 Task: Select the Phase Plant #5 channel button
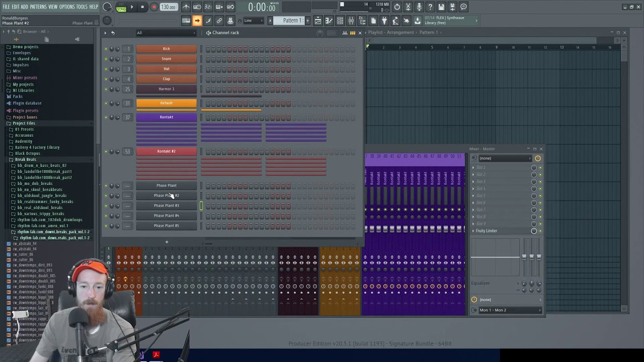click(x=167, y=226)
